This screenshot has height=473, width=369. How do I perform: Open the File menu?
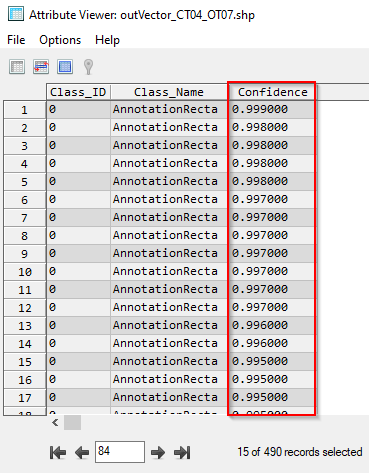(16, 40)
